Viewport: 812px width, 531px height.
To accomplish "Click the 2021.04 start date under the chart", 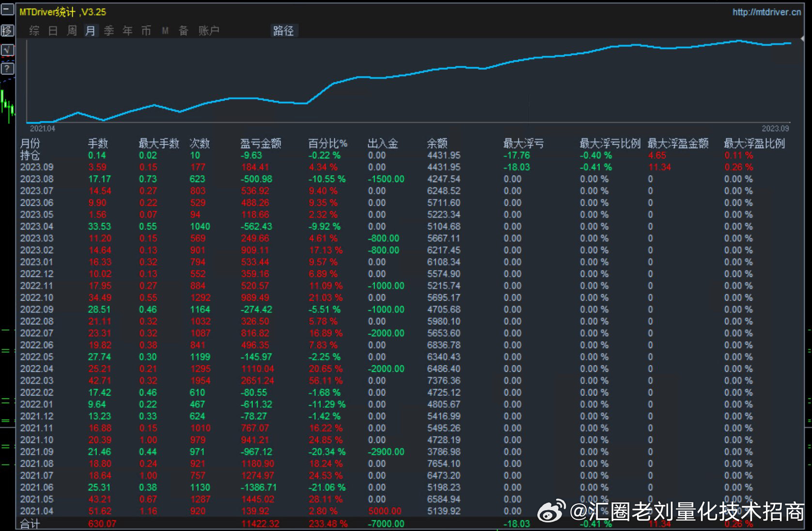I will coord(43,129).
